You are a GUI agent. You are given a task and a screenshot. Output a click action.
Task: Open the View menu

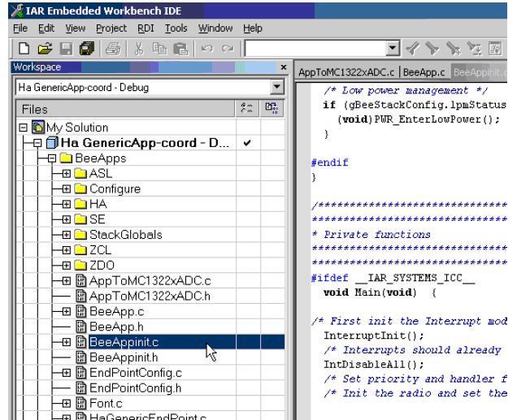[75, 28]
